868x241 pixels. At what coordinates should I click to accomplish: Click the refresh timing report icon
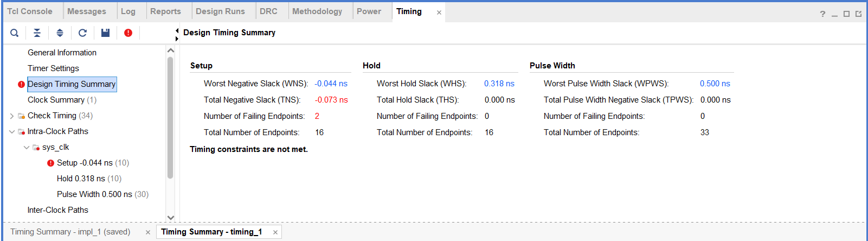tap(82, 33)
